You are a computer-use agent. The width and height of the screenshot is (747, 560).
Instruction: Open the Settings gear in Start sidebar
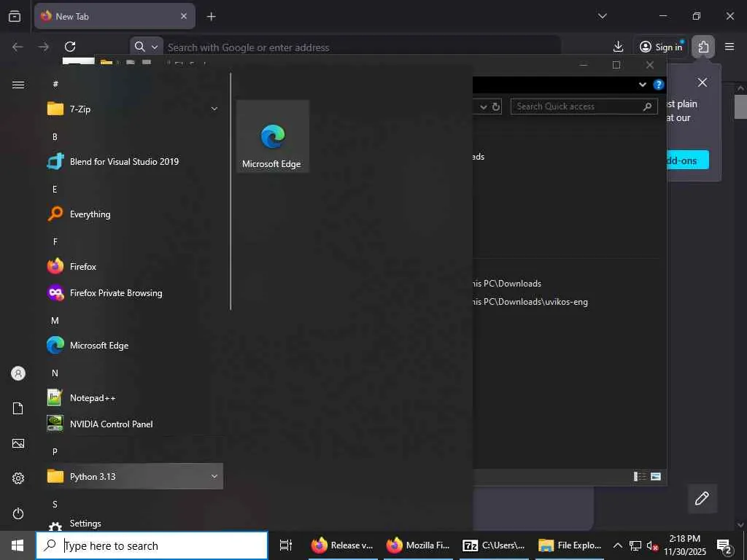tap(18, 478)
